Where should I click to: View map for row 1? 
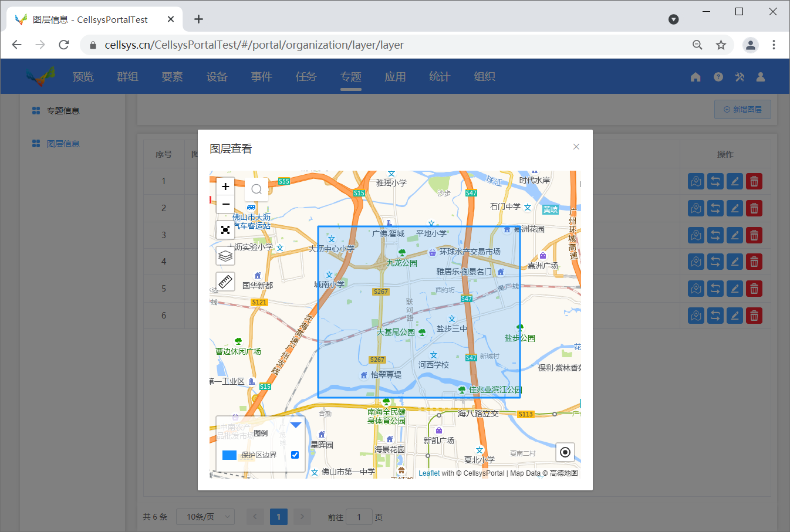(x=696, y=181)
